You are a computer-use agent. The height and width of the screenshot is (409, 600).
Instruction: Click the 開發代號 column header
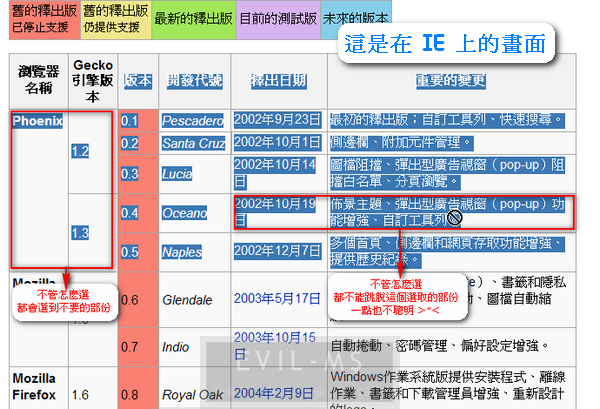(x=194, y=81)
